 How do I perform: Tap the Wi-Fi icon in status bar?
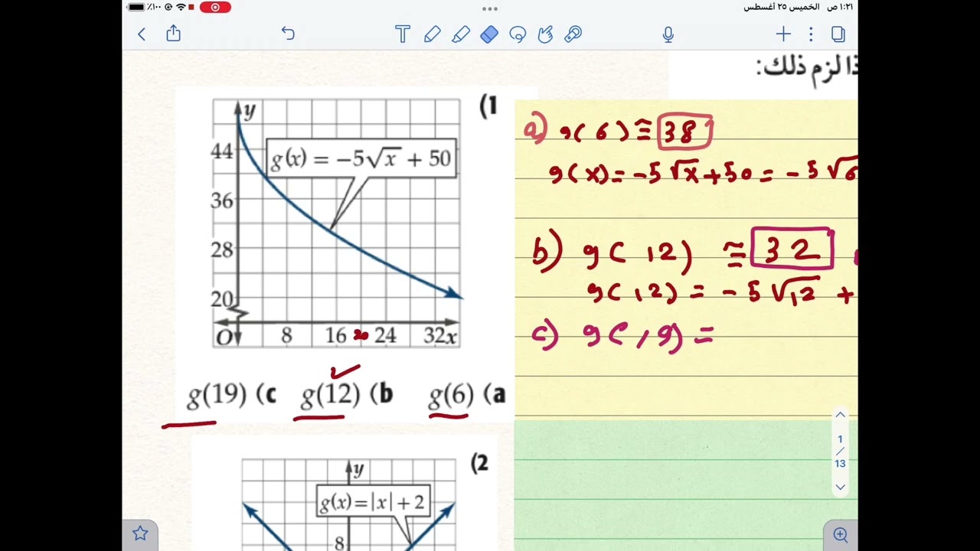pos(181,7)
